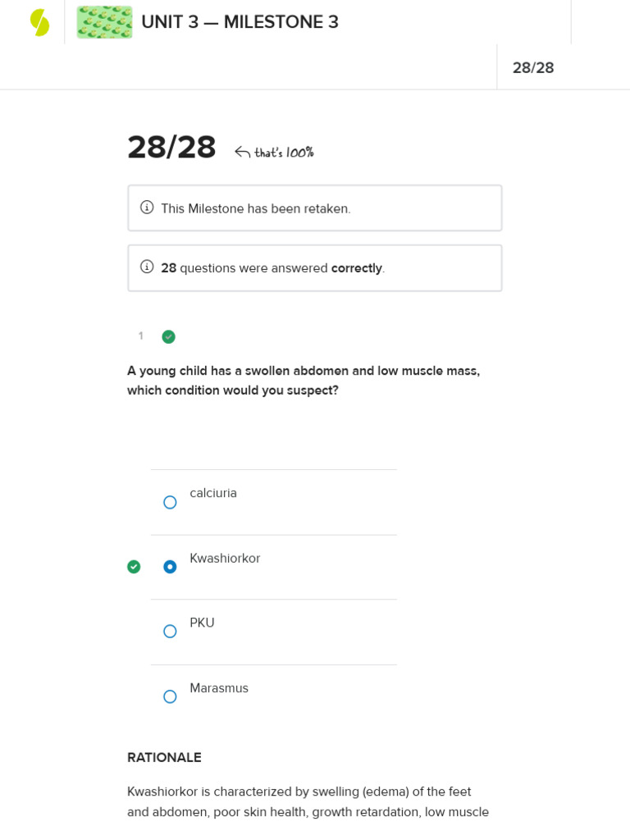Click the question number 1 marker
This screenshot has height=840, width=630.
point(140,336)
